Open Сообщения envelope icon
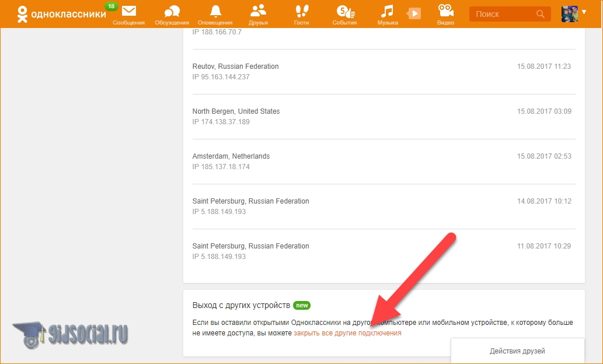The image size is (603, 364). [128, 11]
